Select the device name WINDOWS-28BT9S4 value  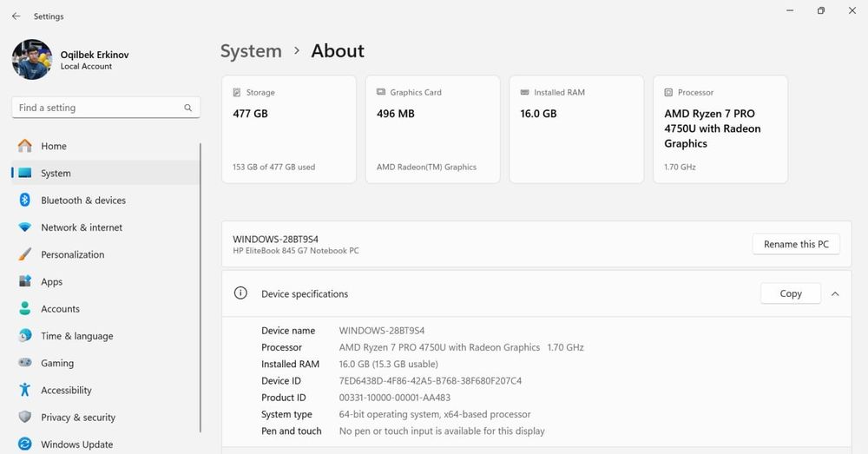pos(382,331)
